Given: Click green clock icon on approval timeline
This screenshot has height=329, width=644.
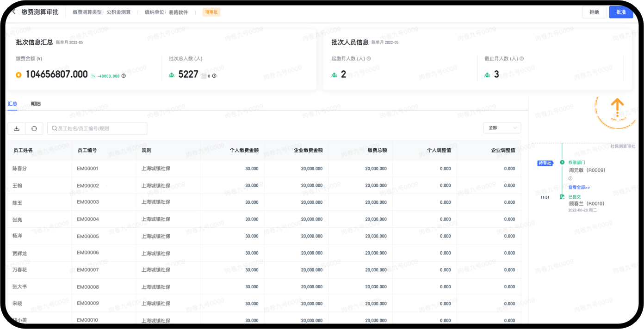Looking at the screenshot, I should pyautogui.click(x=562, y=163).
